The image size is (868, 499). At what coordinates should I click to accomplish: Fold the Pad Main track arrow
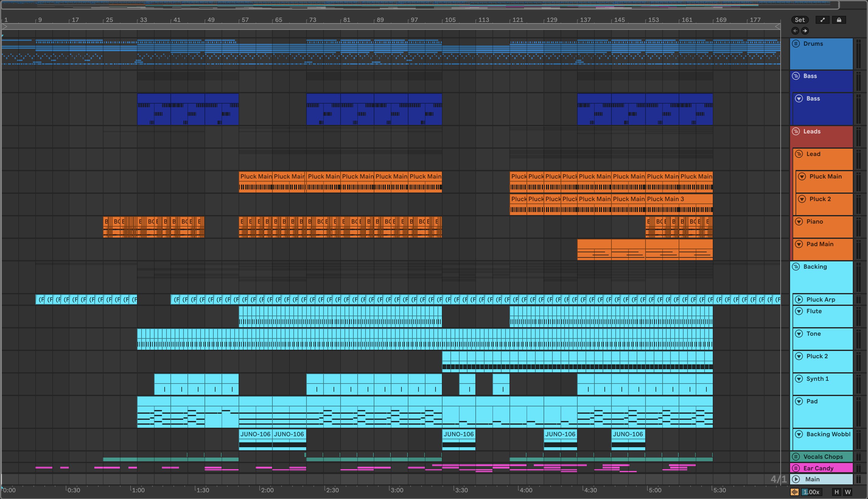click(799, 244)
